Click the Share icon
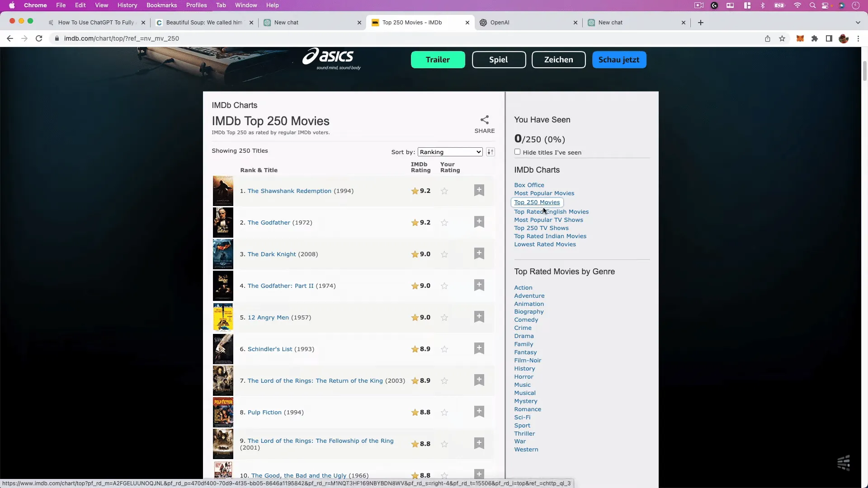 [485, 120]
